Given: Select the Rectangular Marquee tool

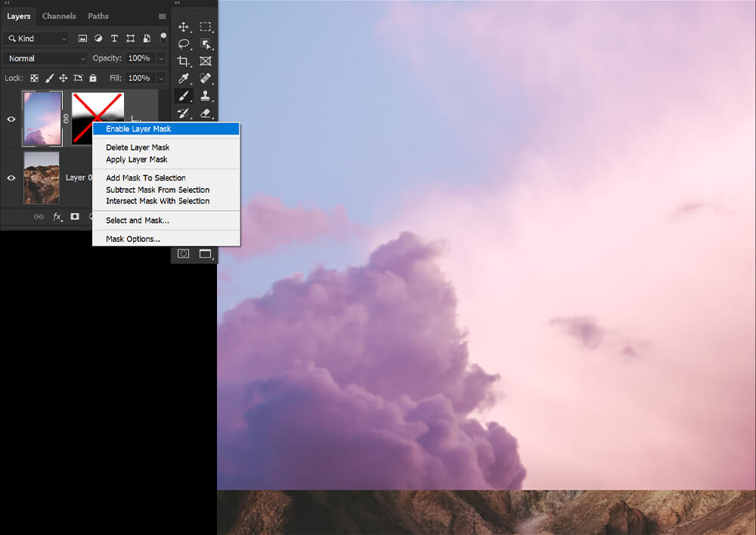Looking at the screenshot, I should coord(205,26).
